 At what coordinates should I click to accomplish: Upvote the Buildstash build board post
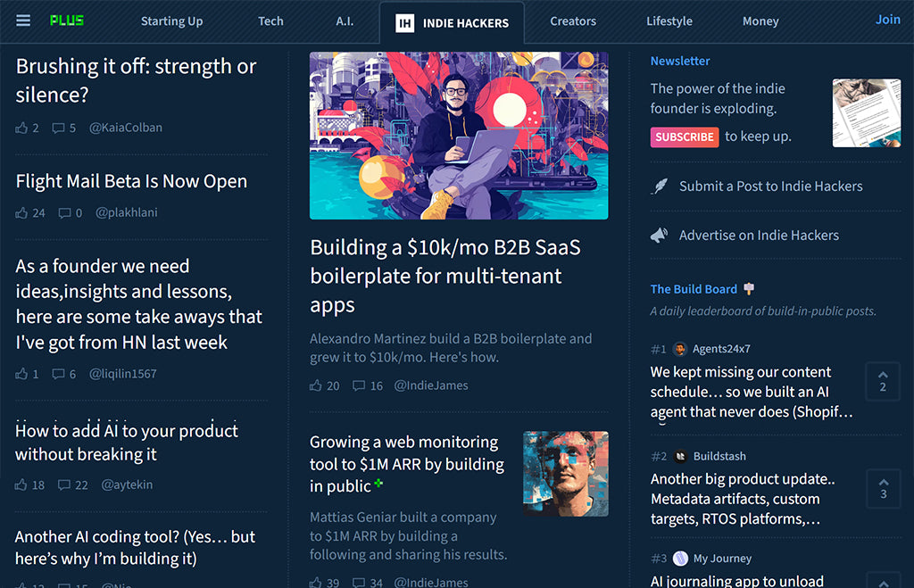coord(883,488)
